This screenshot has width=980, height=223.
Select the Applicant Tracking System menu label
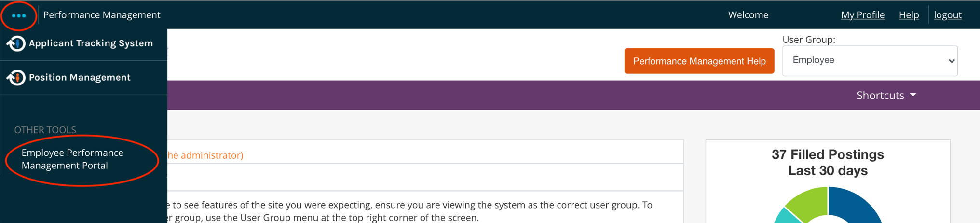coord(91,43)
